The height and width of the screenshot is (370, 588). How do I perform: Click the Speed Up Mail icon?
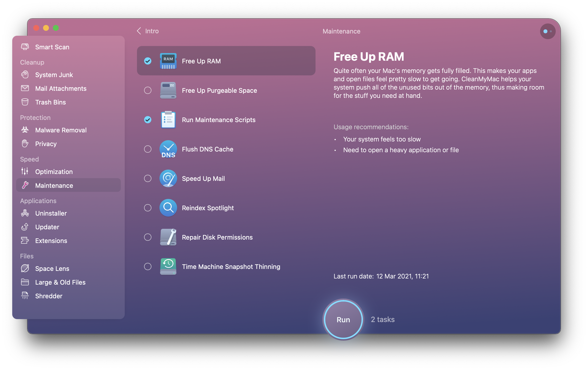(168, 178)
